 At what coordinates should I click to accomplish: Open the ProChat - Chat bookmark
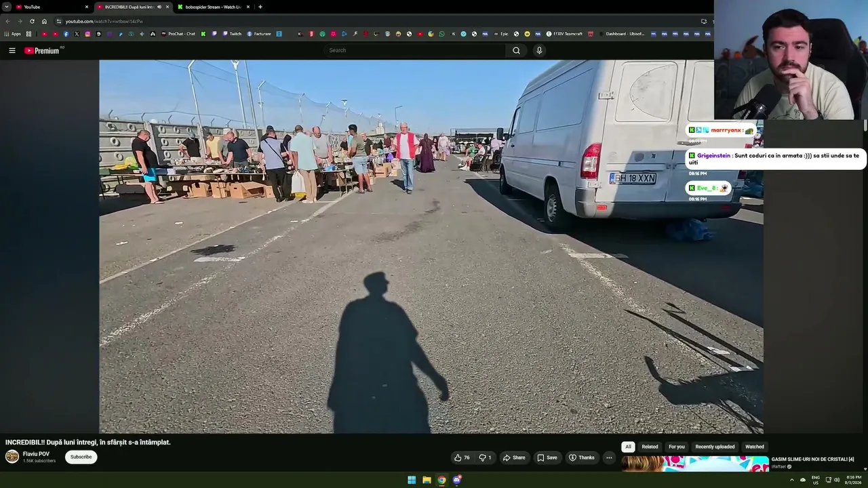178,34
